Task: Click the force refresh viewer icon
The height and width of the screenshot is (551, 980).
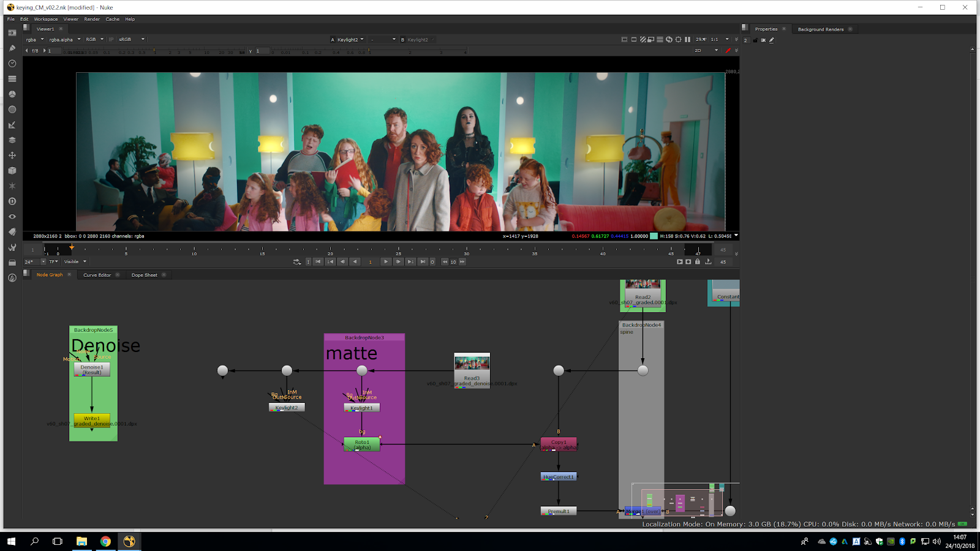Action: (x=669, y=40)
